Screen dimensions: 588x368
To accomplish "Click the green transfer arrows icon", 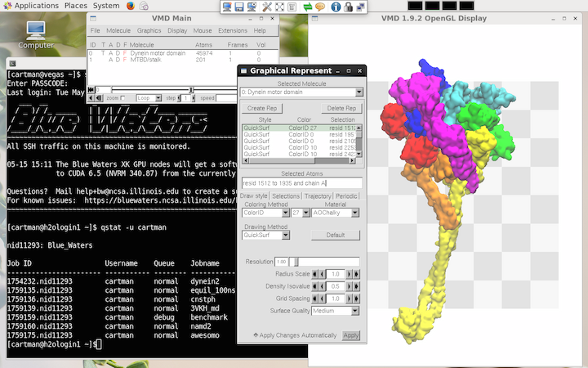I will click(x=308, y=7).
